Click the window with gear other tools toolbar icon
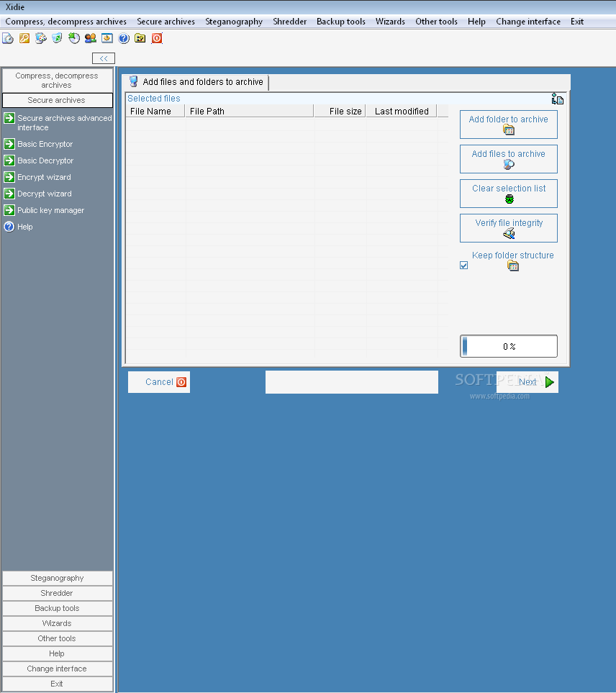 pyautogui.click(x=107, y=38)
